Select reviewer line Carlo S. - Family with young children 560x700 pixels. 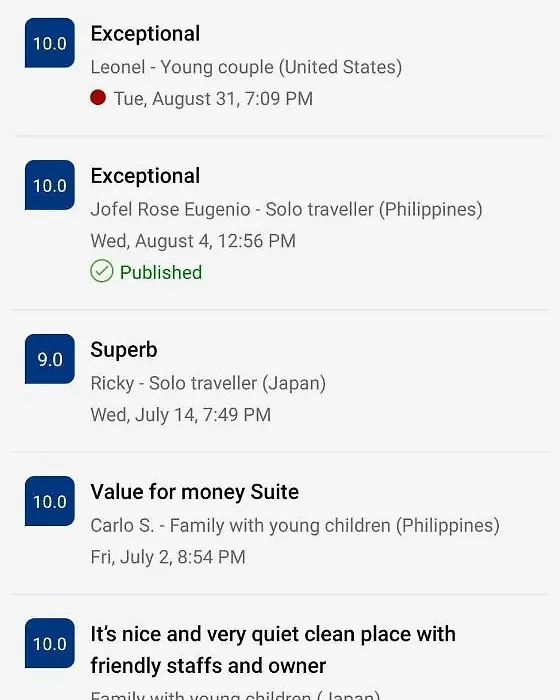click(295, 525)
